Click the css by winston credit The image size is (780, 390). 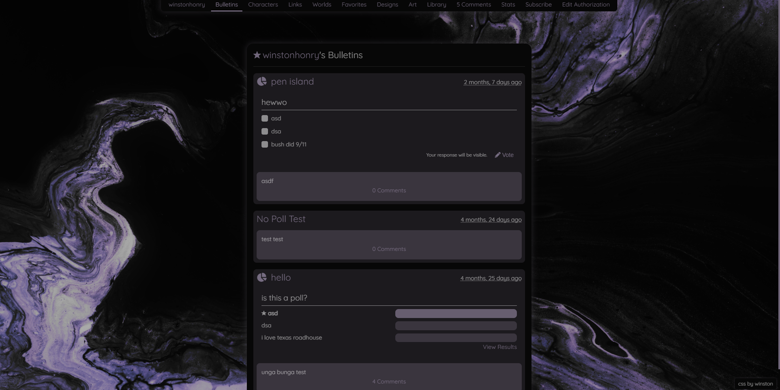(x=756, y=384)
